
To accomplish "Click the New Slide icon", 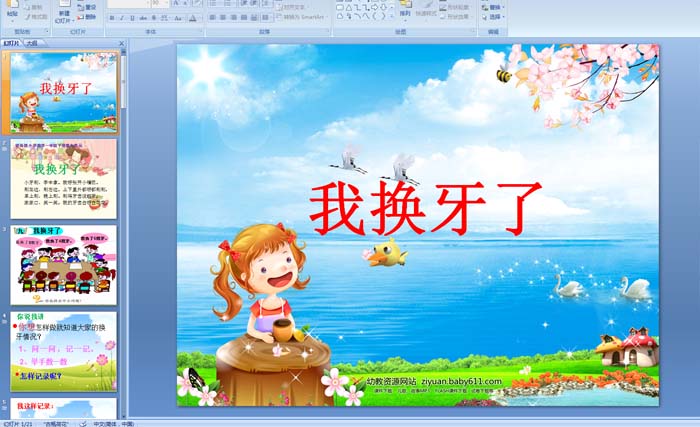I will click(x=62, y=11).
